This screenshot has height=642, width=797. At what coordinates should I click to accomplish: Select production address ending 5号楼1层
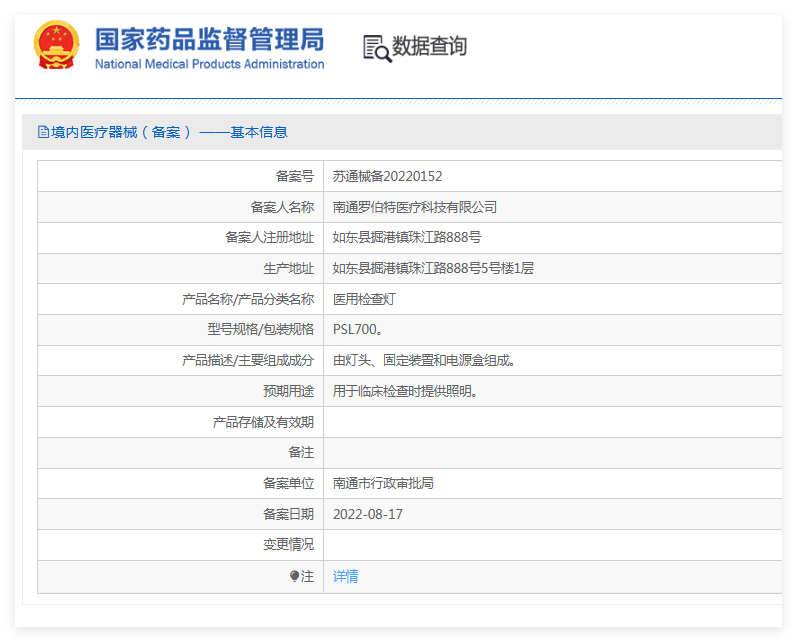click(433, 268)
